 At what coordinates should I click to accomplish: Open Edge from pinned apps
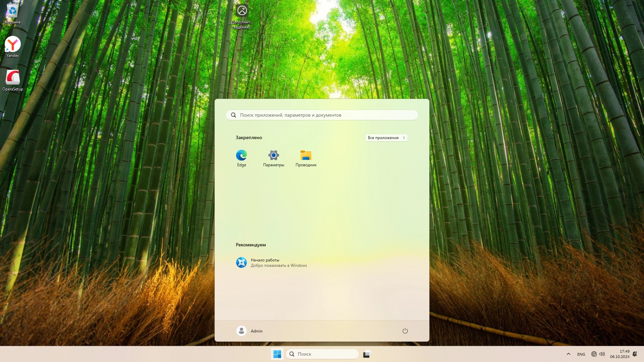pos(241,158)
